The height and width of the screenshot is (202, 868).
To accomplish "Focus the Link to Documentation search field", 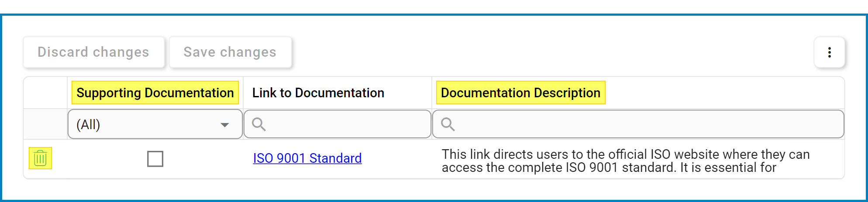I will (x=338, y=124).
